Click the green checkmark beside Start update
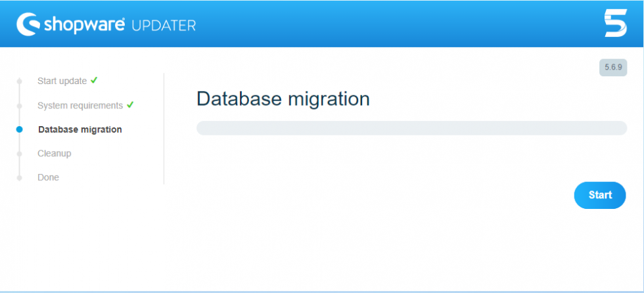644x293 pixels. click(94, 80)
